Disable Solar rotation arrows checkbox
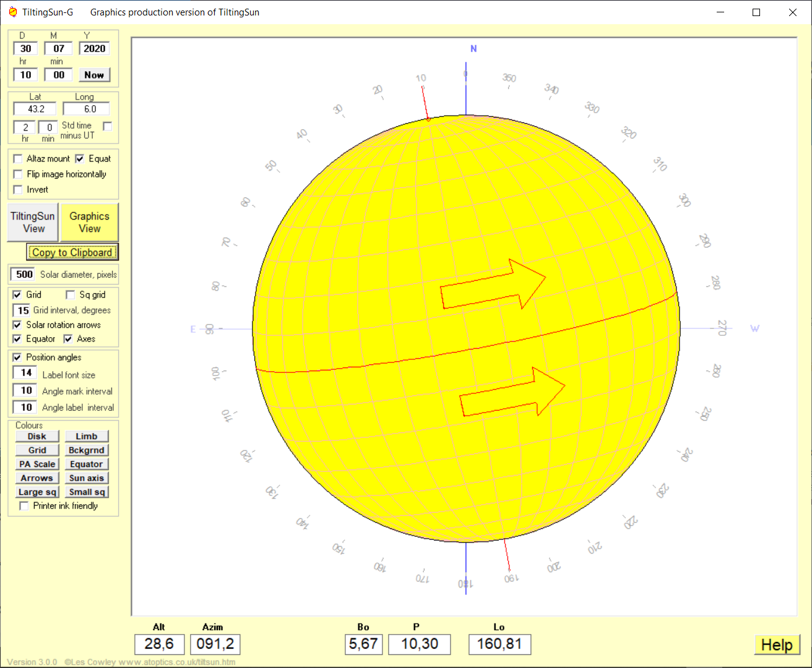This screenshot has height=668, width=812. pos(17,325)
